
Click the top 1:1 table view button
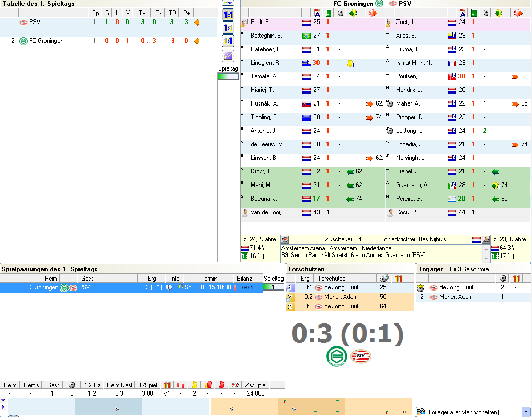click(228, 14)
